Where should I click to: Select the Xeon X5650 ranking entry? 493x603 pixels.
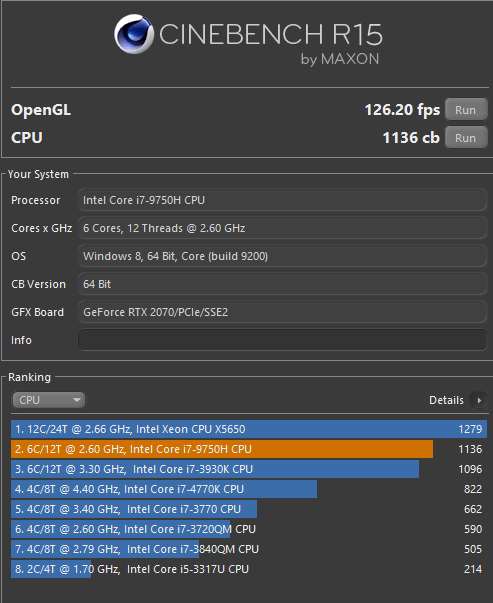tap(249, 429)
